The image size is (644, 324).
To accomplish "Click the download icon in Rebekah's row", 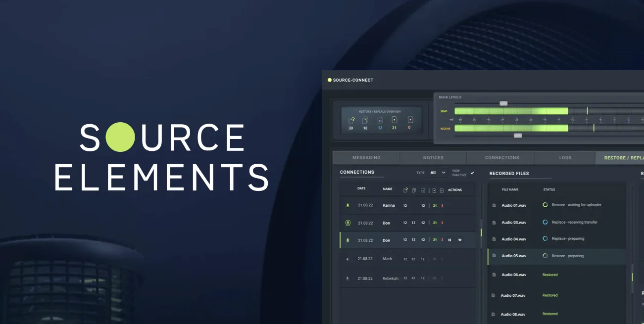I will (347, 278).
